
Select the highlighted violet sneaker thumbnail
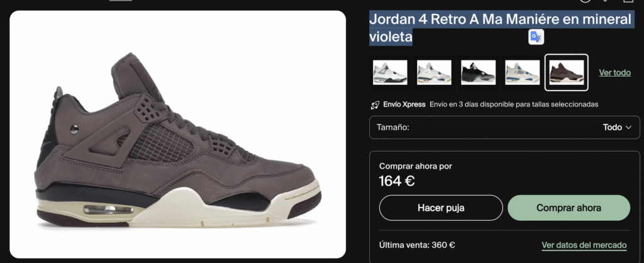pos(567,72)
